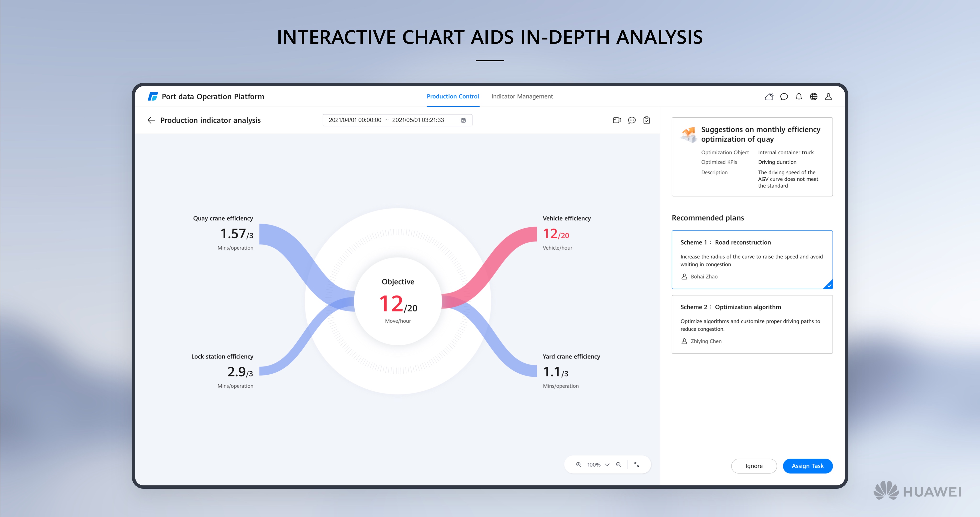Screen dimensions: 980x517
Task: Open the clipboard checklist icon
Action: pyautogui.click(x=646, y=120)
